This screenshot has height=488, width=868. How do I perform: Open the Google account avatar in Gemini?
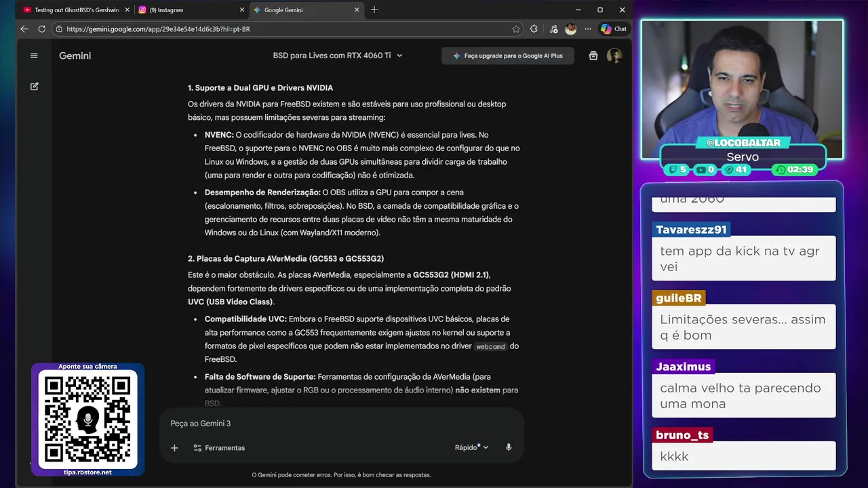(x=614, y=56)
